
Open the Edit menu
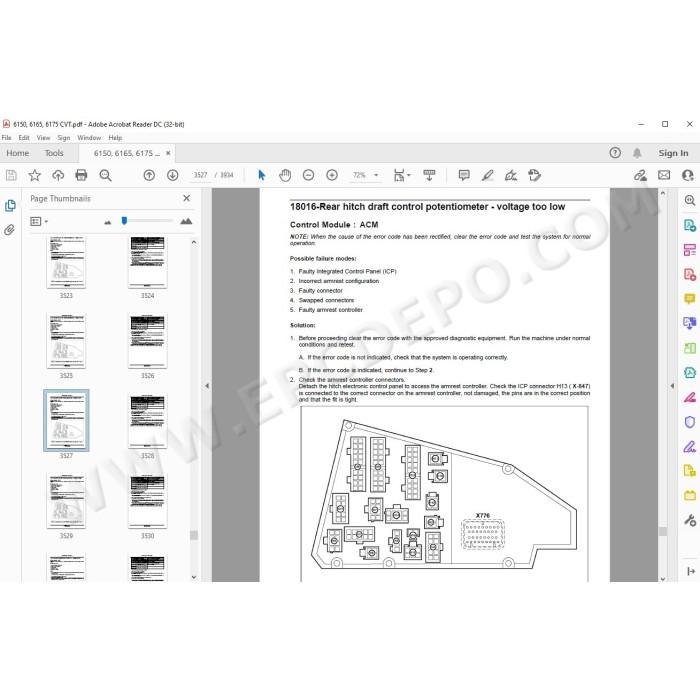(x=24, y=138)
